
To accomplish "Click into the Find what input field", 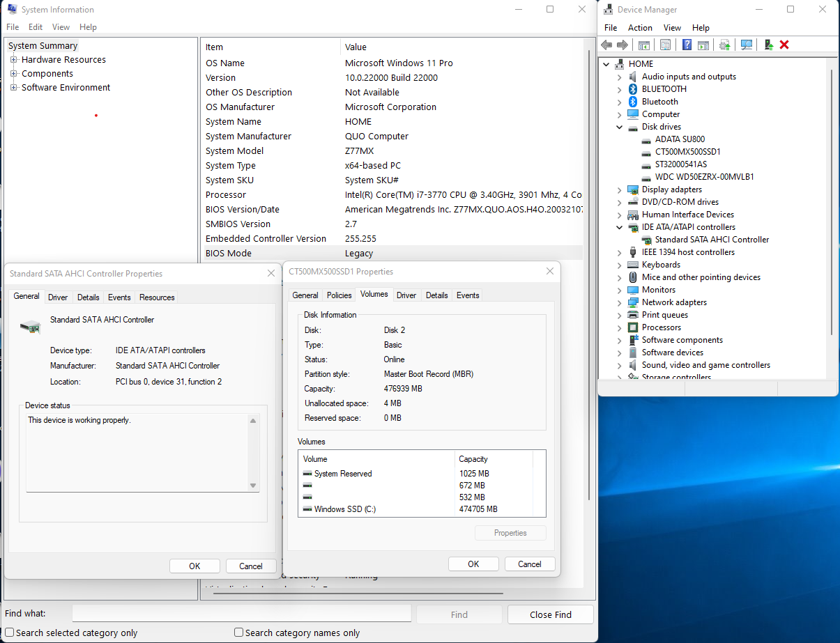I will coord(241,614).
